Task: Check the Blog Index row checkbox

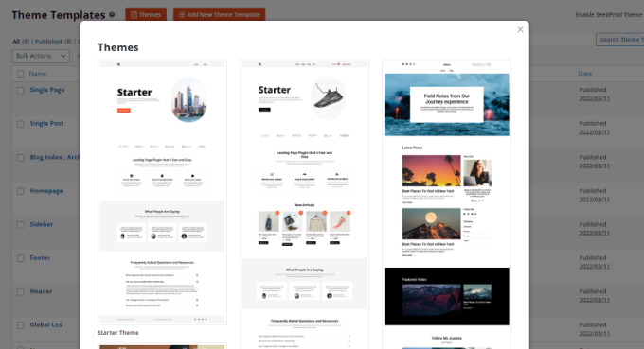Action: pyautogui.click(x=20, y=158)
